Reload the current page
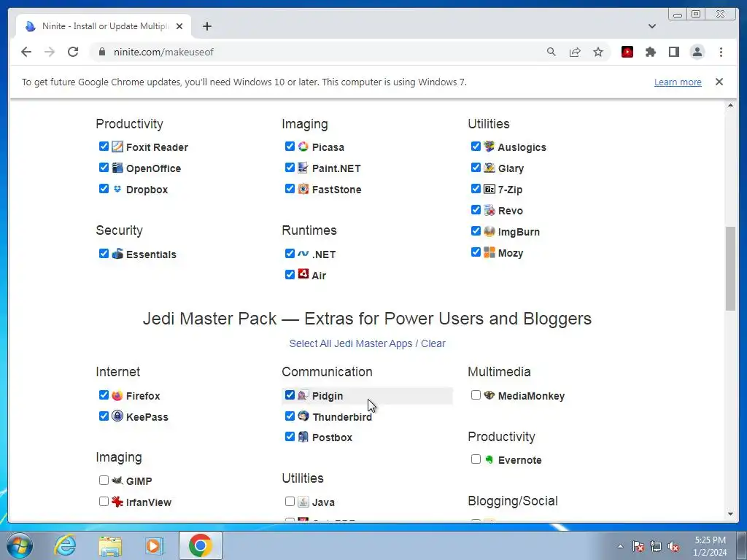747x560 pixels. (73, 52)
